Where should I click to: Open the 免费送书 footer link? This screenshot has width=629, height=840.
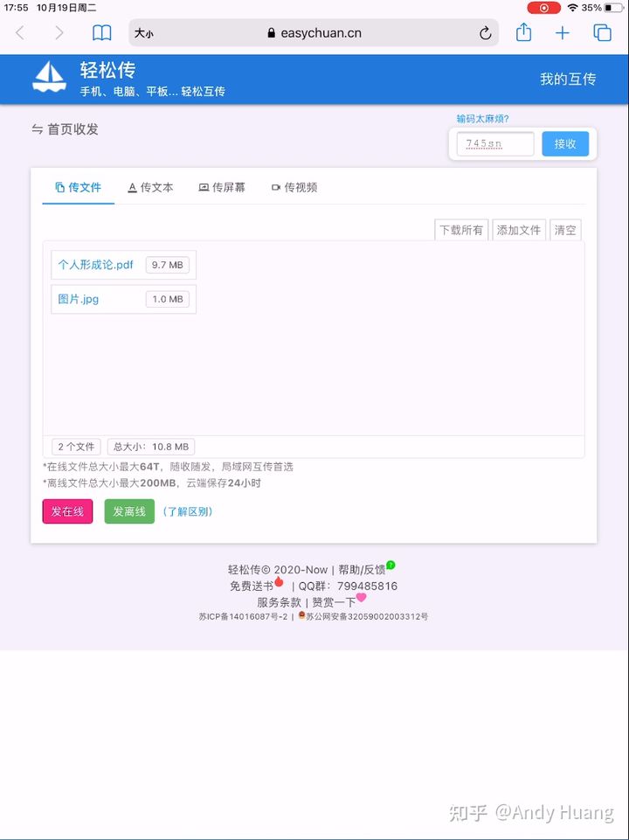coord(252,586)
